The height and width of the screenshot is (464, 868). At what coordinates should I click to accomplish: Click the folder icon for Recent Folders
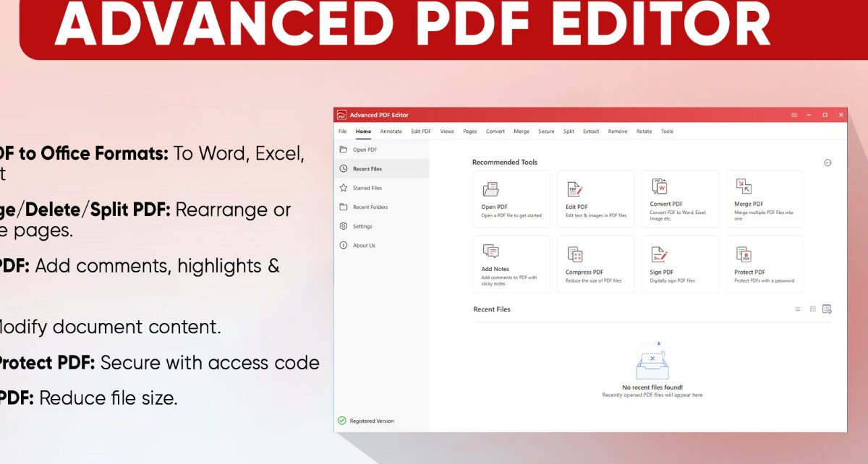(x=344, y=207)
